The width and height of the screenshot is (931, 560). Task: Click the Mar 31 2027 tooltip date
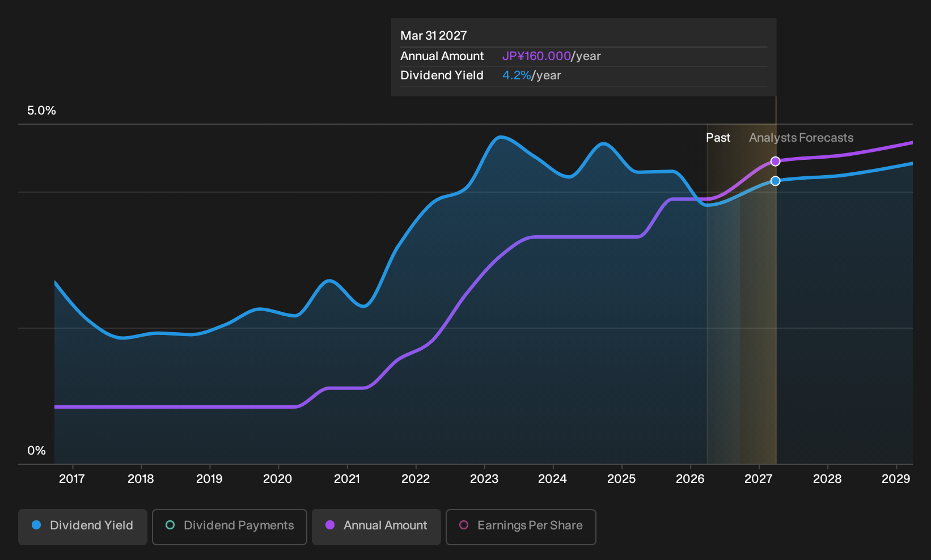click(x=434, y=36)
